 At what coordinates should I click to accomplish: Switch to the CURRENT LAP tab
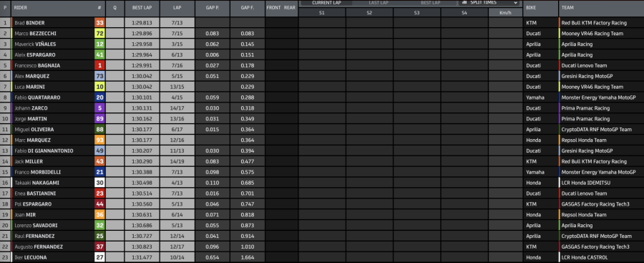pyautogui.click(x=326, y=2)
